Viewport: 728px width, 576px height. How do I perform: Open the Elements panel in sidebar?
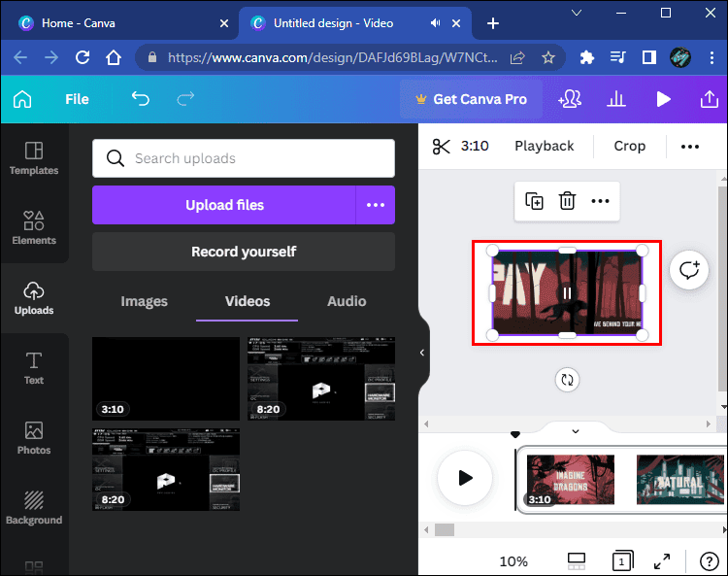(x=34, y=227)
